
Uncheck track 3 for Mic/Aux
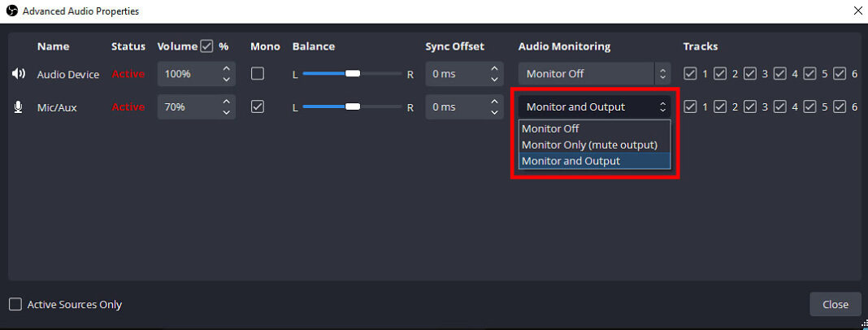[x=750, y=106]
